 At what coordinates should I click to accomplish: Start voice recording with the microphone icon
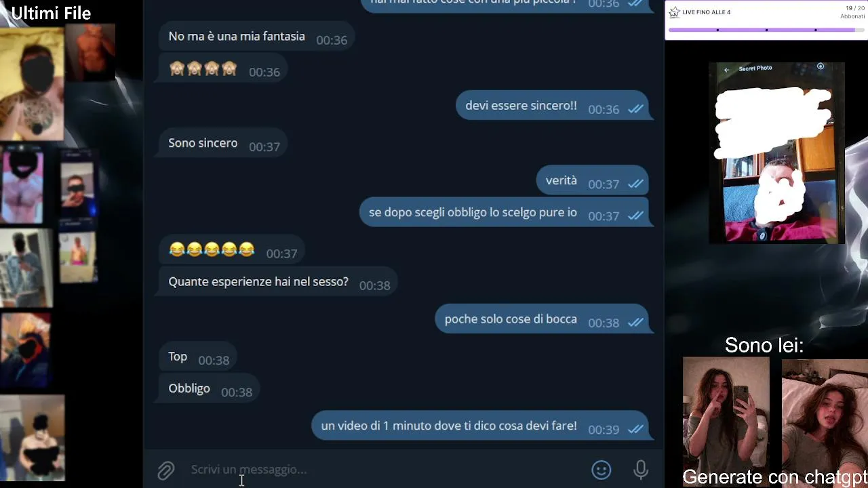(641, 470)
